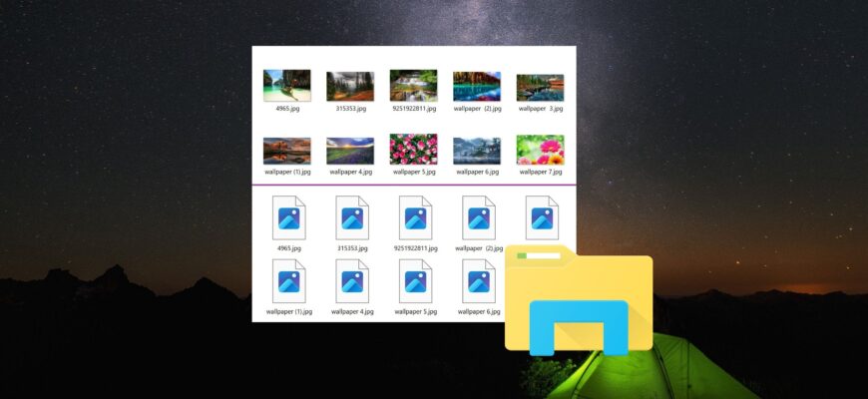Click the 4965.jpg name under the beach thumbnail
This screenshot has width=868, height=399.
tap(287, 109)
